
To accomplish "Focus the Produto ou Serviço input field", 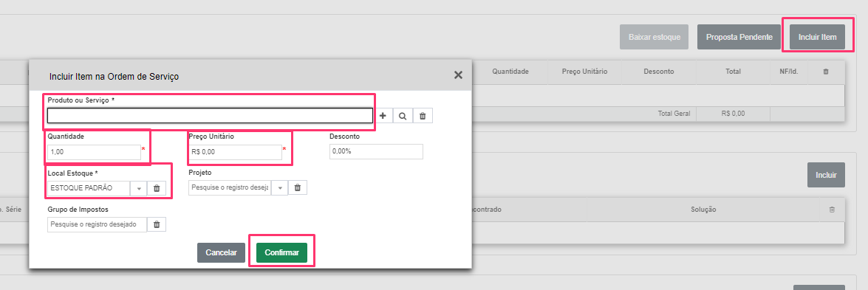I will tap(210, 116).
